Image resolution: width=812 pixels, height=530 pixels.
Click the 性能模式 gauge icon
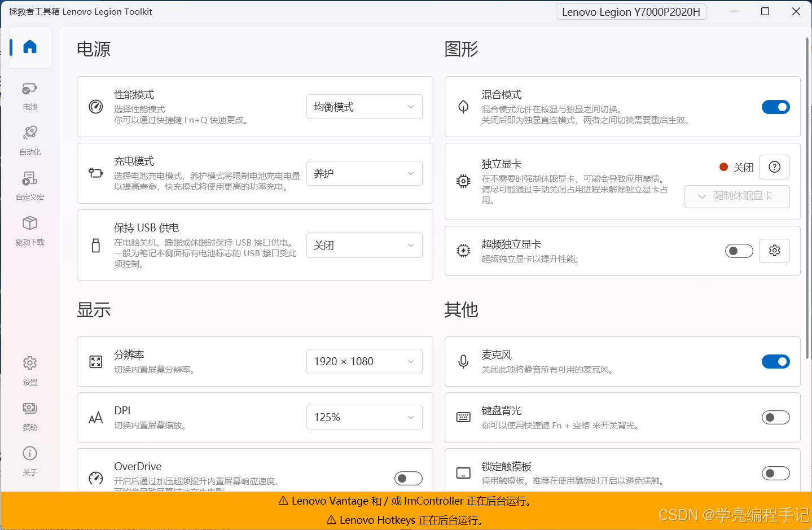96,107
